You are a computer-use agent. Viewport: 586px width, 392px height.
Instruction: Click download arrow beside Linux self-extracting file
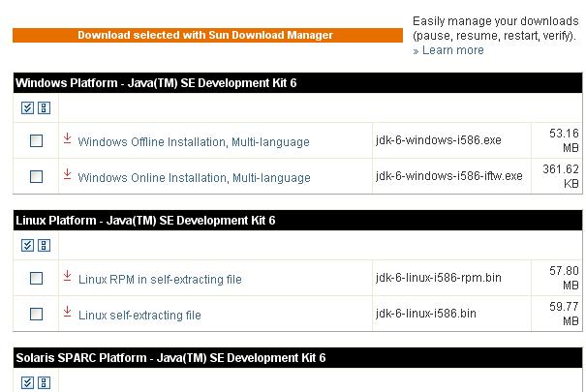pos(68,313)
